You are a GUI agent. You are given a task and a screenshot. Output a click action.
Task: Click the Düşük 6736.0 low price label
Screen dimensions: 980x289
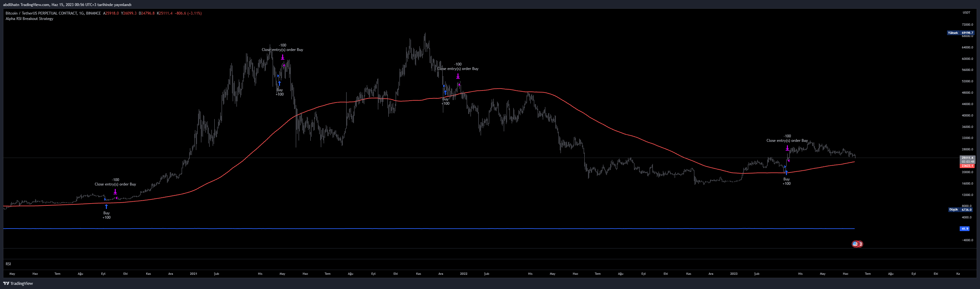(x=960, y=210)
